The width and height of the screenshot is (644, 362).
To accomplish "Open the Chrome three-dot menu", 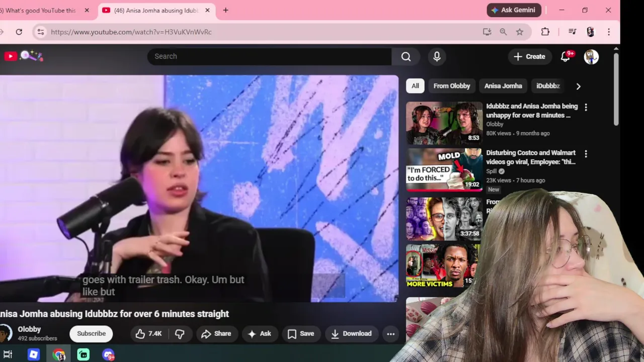I will point(609,32).
